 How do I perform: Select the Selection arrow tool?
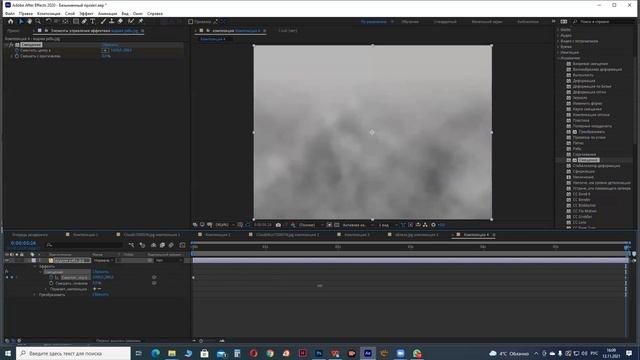[21, 21]
